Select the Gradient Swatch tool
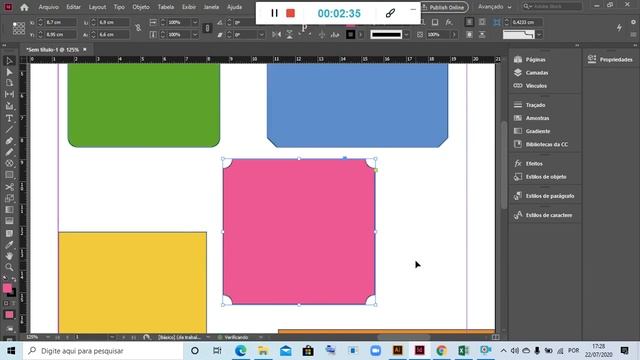640x360 pixels. click(x=9, y=210)
